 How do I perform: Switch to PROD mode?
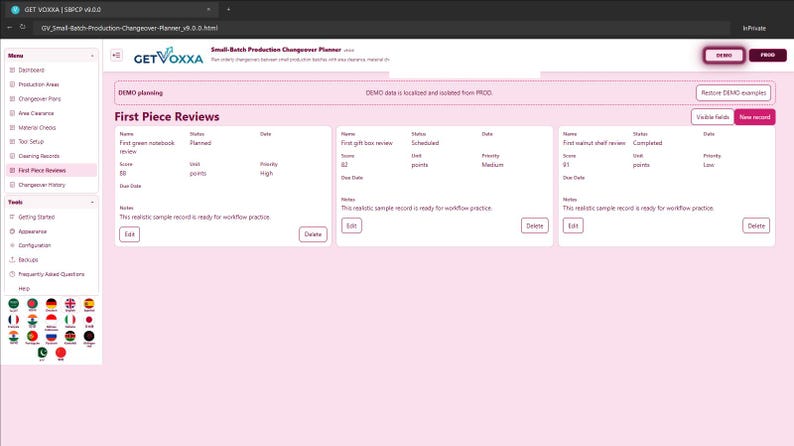767,55
